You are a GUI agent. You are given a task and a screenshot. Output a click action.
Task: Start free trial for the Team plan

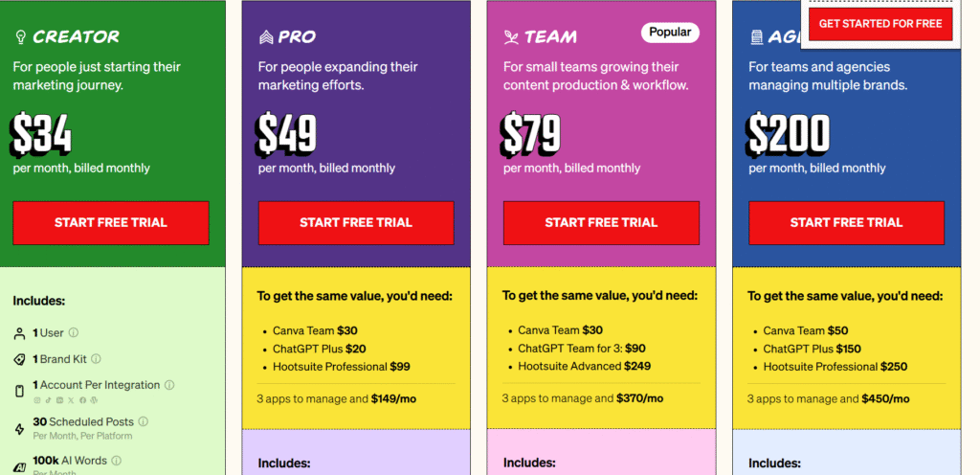(601, 222)
